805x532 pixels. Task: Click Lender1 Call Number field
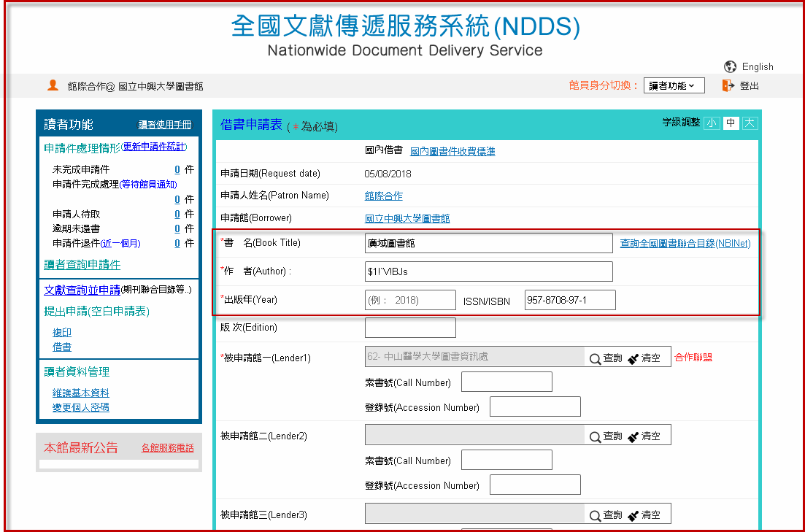[x=507, y=382]
